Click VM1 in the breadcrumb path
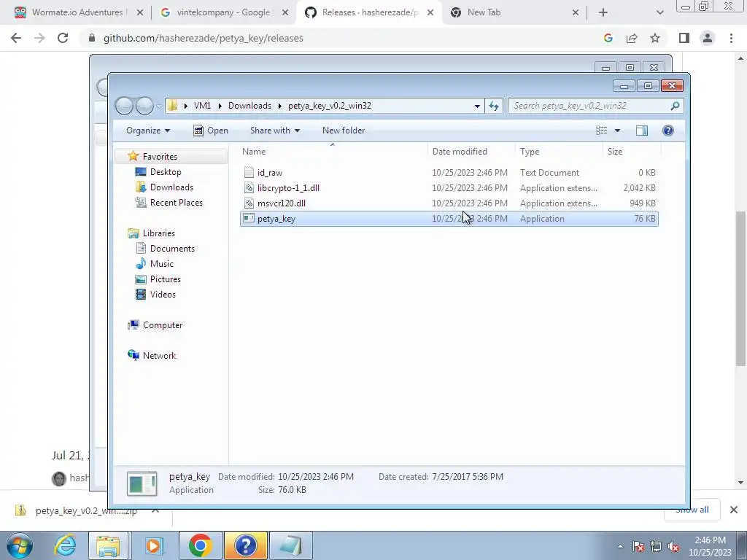Image resolution: width=747 pixels, height=560 pixels. point(202,106)
